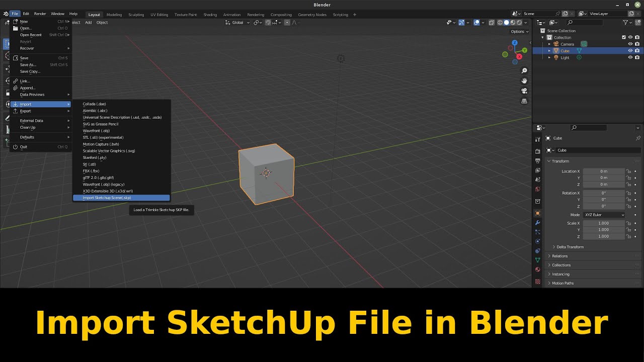Click the Object menu in viewport header
This screenshot has width=644, height=362.
pos(102,23)
